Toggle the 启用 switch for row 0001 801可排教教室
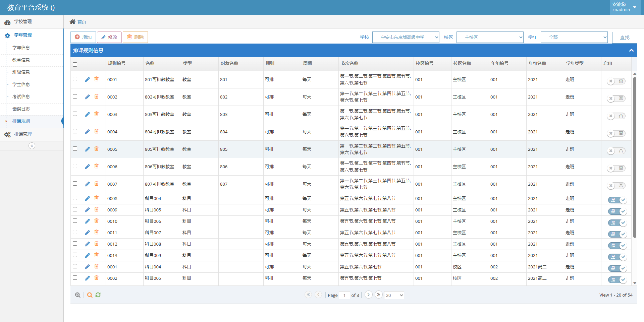This screenshot has width=644, height=322. click(x=616, y=81)
